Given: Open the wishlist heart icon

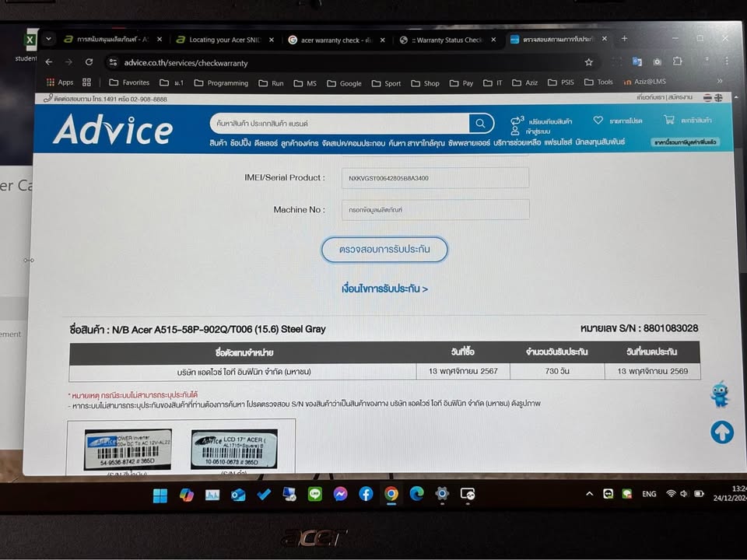Looking at the screenshot, I should coord(598,120).
